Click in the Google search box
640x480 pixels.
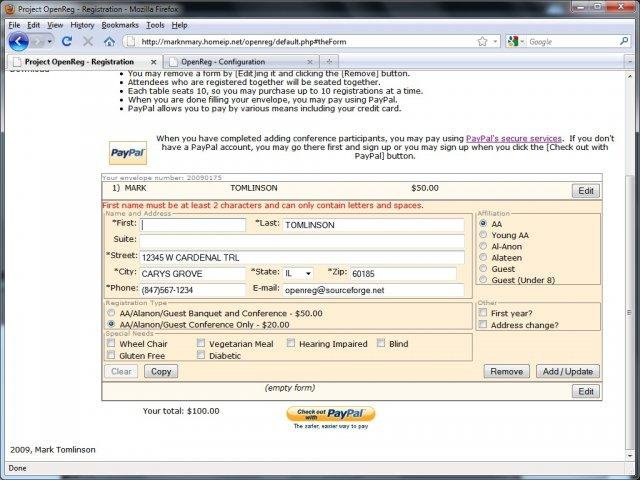(x=572, y=42)
